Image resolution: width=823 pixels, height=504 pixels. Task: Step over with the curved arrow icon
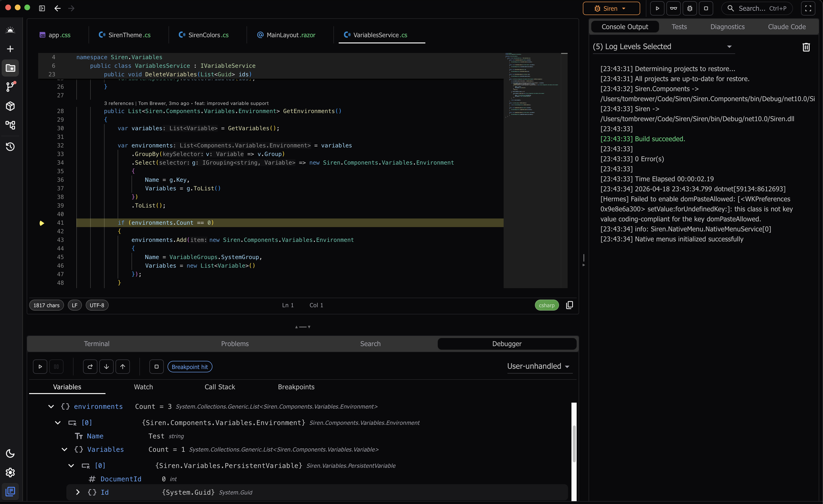point(90,366)
